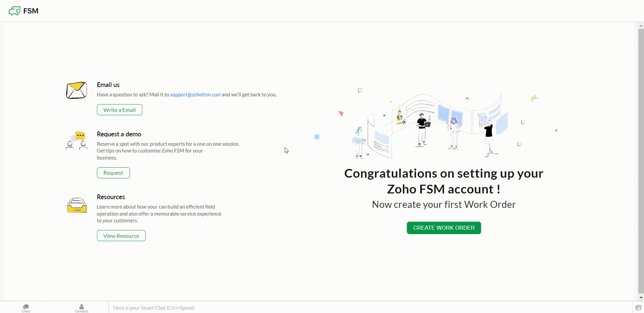The height and width of the screenshot is (313, 644).
Task: Click the Request a demo heading
Action: 119,134
